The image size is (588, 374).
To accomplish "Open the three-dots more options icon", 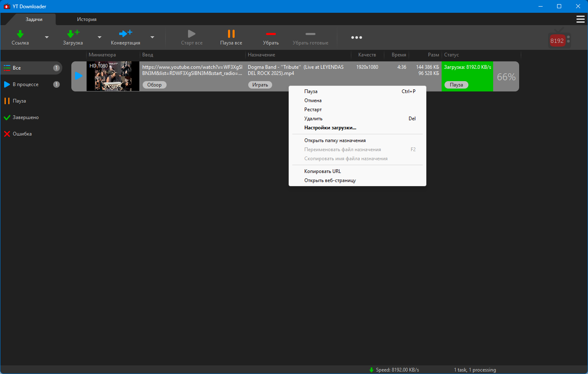I will pyautogui.click(x=356, y=37).
